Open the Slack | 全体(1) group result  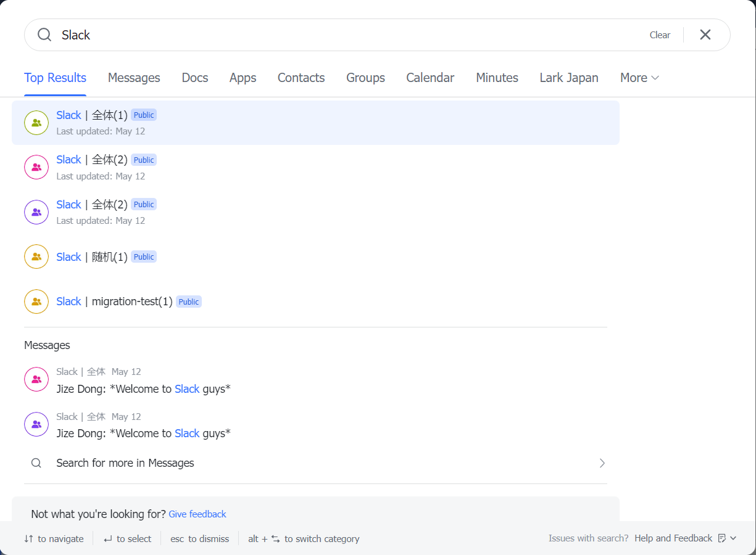(315, 123)
